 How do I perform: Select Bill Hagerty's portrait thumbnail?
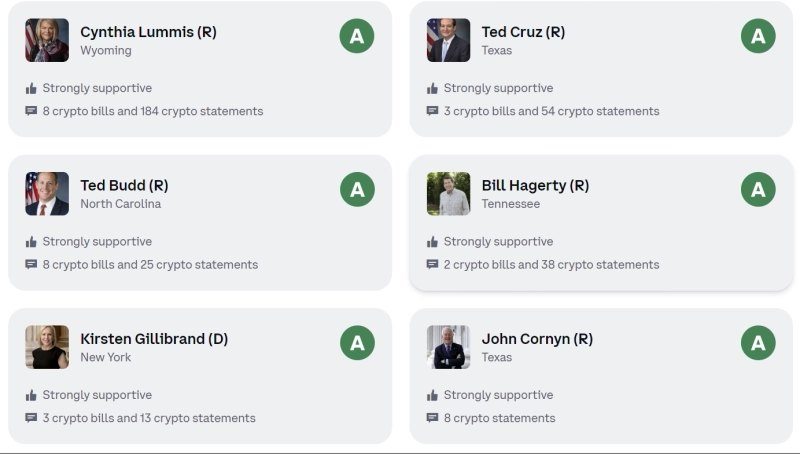click(448, 194)
